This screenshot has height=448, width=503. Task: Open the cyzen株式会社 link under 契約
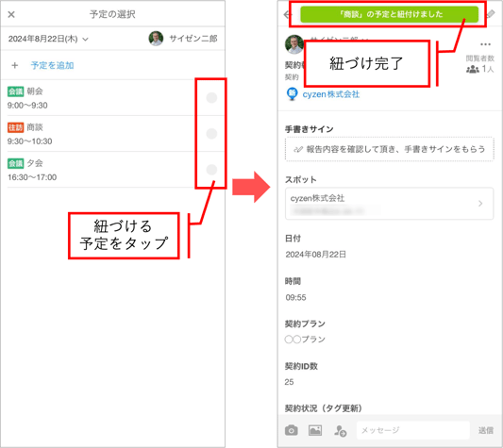tap(330, 94)
